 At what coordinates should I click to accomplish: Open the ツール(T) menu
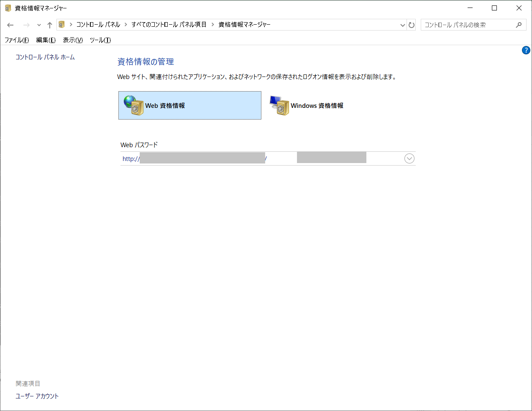(x=100, y=40)
